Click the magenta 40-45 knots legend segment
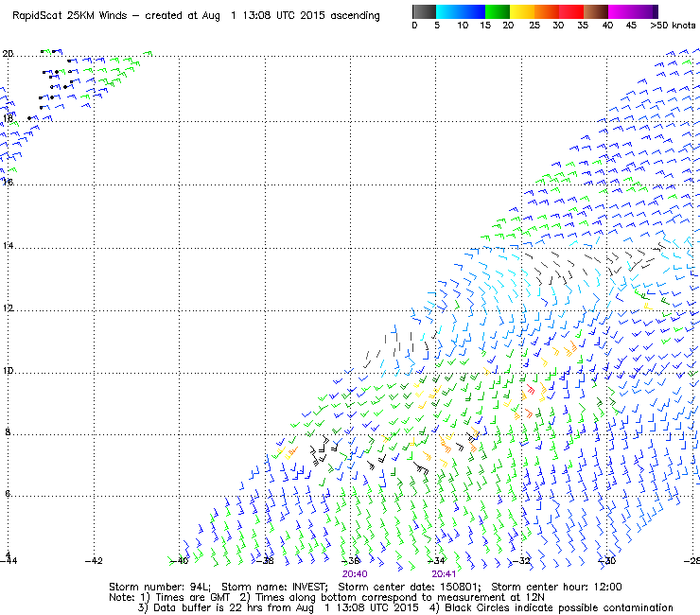Screen dimensions: 700x615 621,11
